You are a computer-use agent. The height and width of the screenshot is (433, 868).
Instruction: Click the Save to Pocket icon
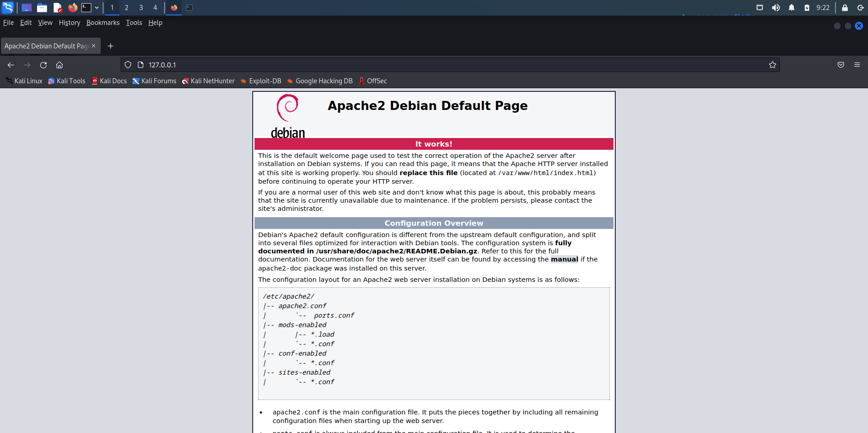pyautogui.click(x=841, y=65)
